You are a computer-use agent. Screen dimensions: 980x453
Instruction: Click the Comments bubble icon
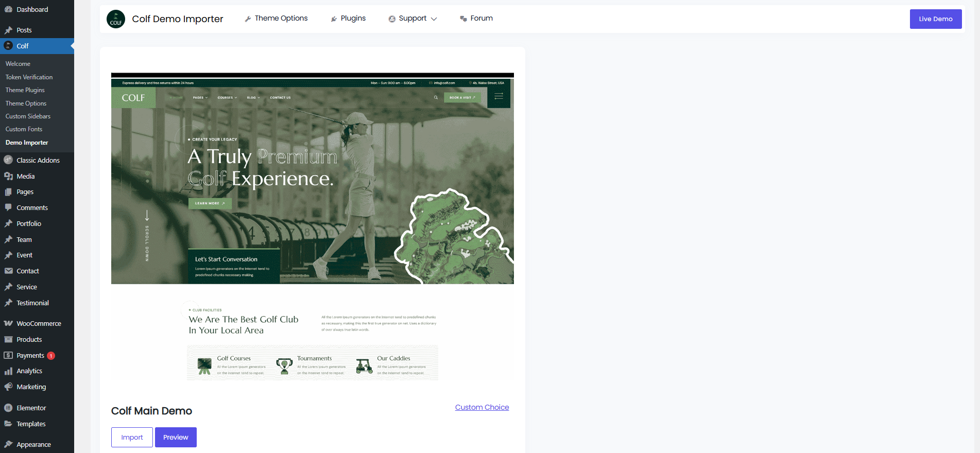[x=8, y=207]
